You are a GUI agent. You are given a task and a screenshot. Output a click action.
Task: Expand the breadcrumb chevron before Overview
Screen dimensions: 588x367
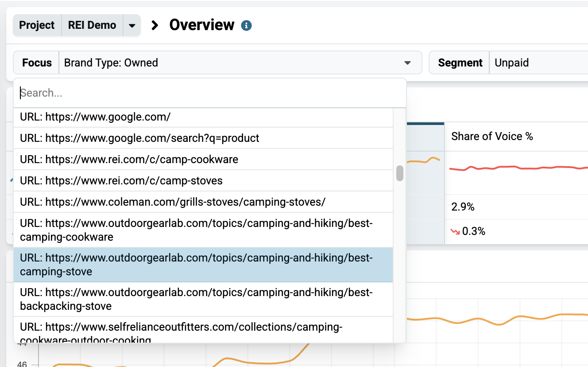[x=155, y=25]
